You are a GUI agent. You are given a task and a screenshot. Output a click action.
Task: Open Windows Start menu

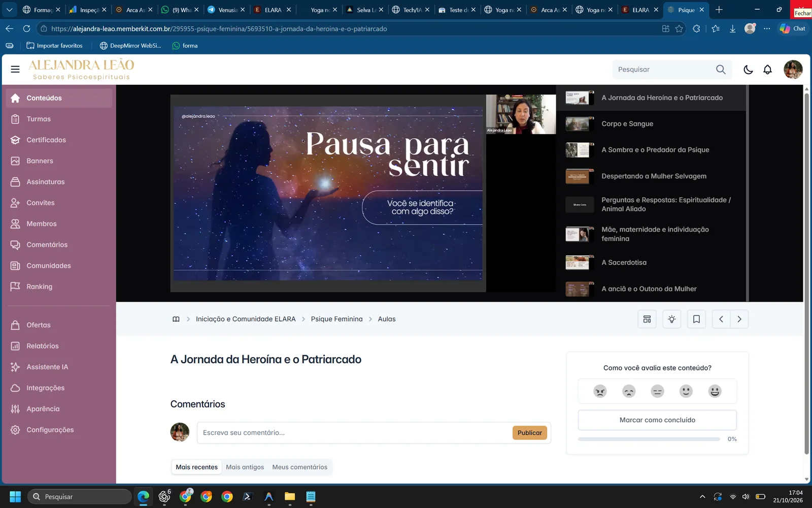[15, 497]
